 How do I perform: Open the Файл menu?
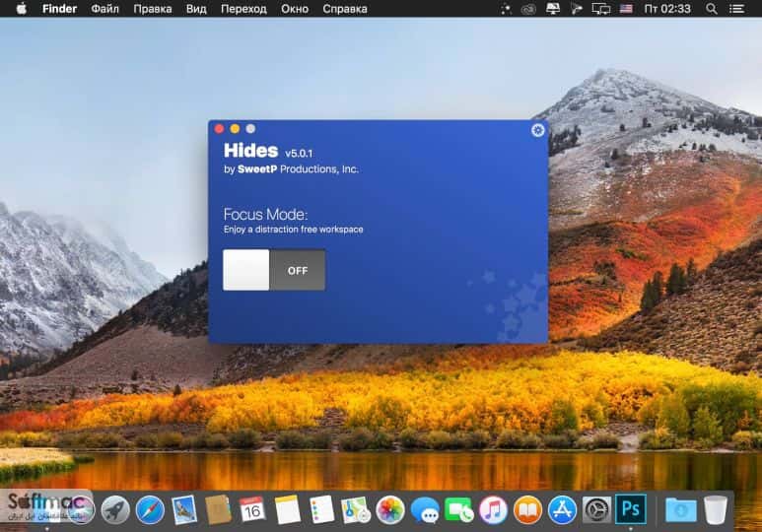coord(104,9)
